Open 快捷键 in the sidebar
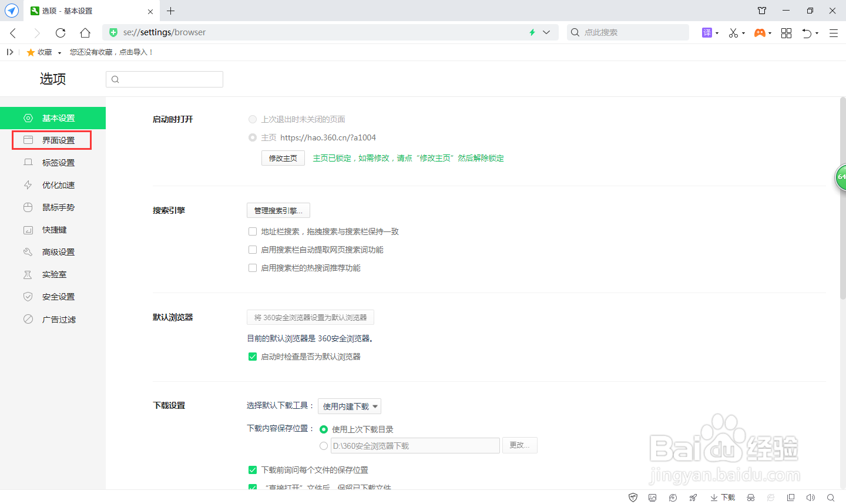The height and width of the screenshot is (504, 846). pos(53,230)
